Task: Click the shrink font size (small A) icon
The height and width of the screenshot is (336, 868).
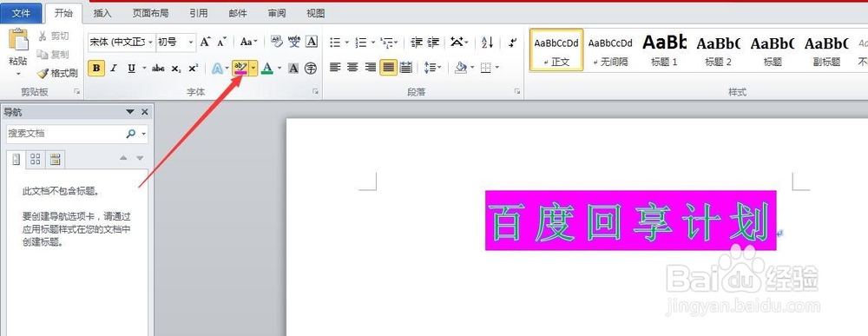Action: (222, 42)
